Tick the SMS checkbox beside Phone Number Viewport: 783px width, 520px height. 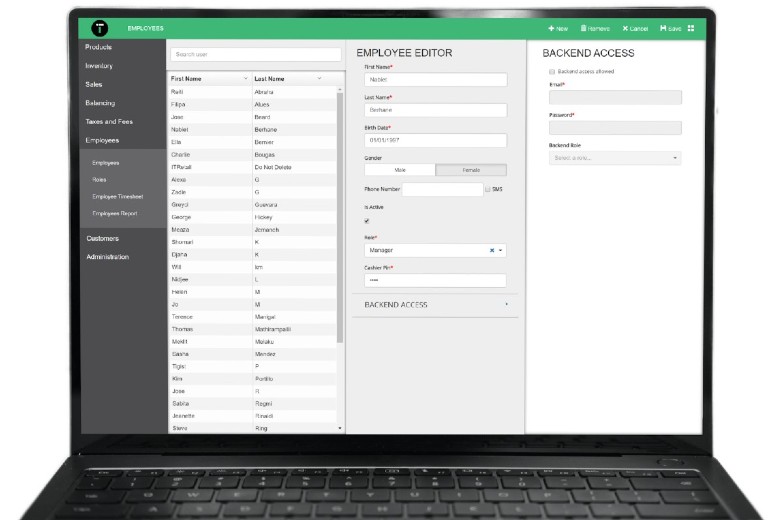click(487, 189)
